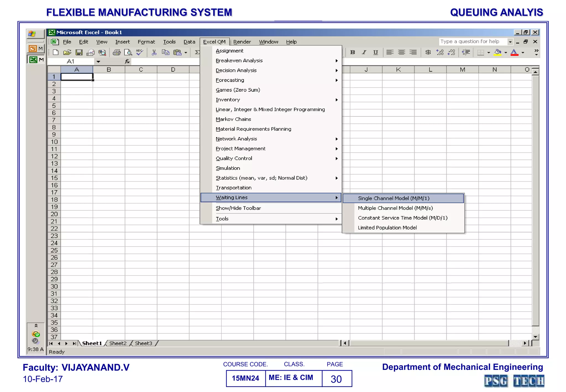Open the help question box dropdown

click(x=510, y=42)
